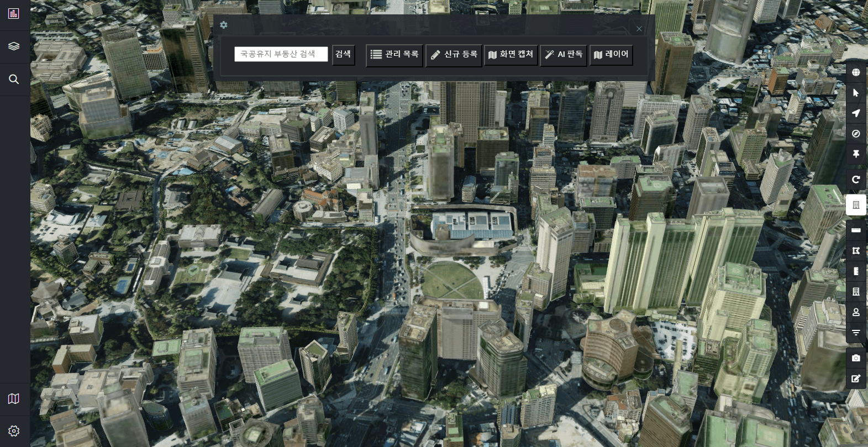Select the horizontal ruler measure tool
Viewport: 868px width, 447px height.
(856, 230)
